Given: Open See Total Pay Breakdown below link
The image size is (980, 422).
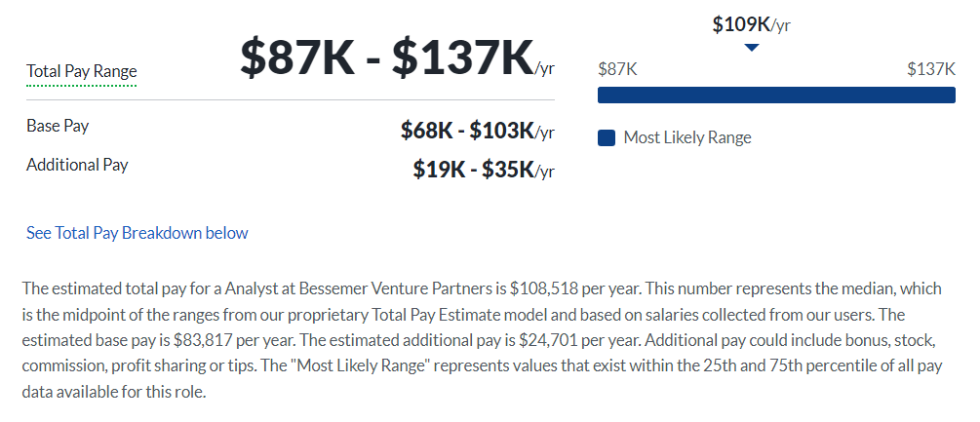Looking at the screenshot, I should [x=137, y=233].
